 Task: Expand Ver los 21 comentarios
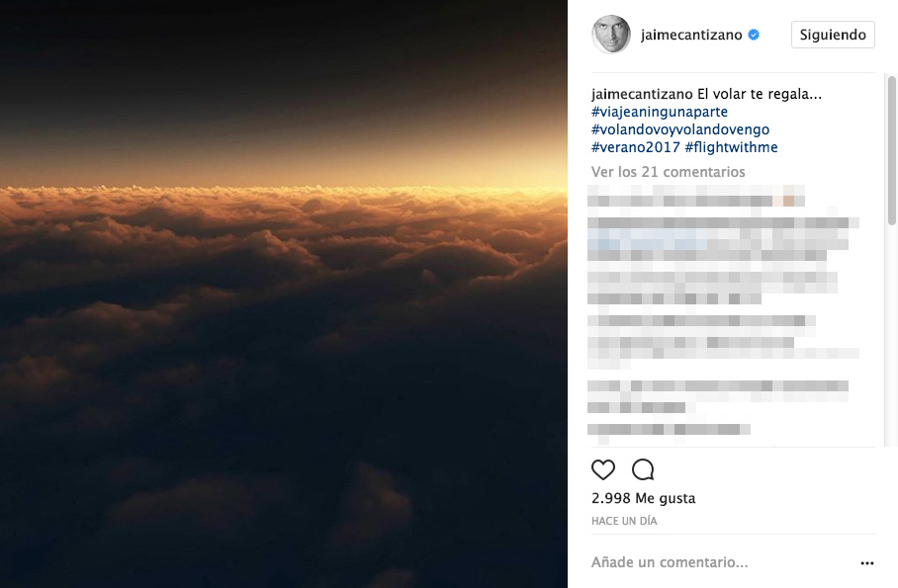[x=668, y=172]
